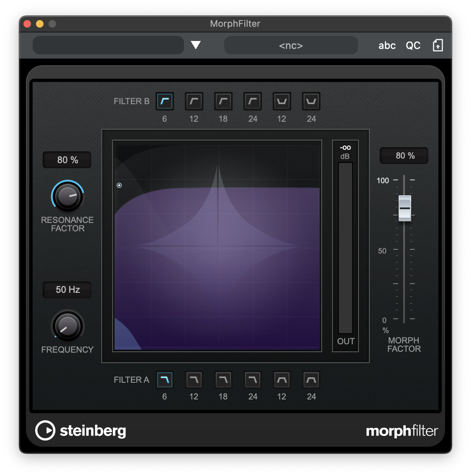Screen dimensions: 471x476
Task: Select Filter A 12 dB low-pass shape
Action: tap(194, 380)
